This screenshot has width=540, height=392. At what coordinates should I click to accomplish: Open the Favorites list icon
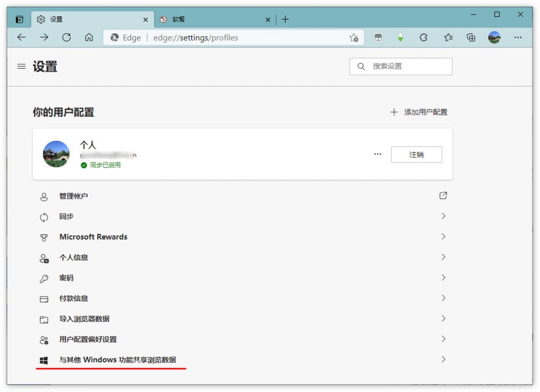tap(448, 37)
